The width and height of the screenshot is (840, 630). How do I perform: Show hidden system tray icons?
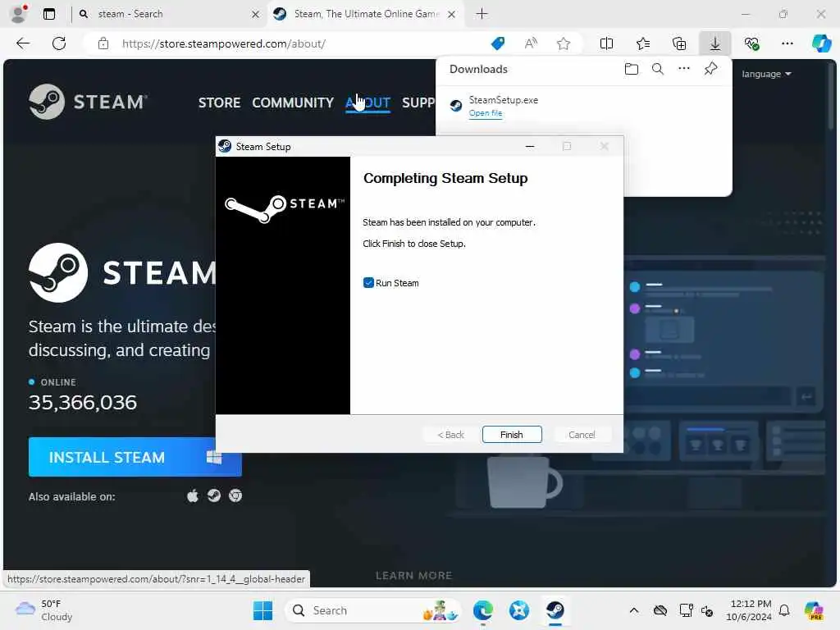[x=634, y=610]
